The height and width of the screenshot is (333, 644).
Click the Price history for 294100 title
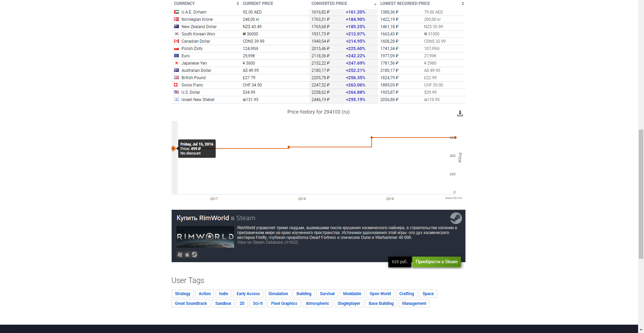tap(319, 112)
